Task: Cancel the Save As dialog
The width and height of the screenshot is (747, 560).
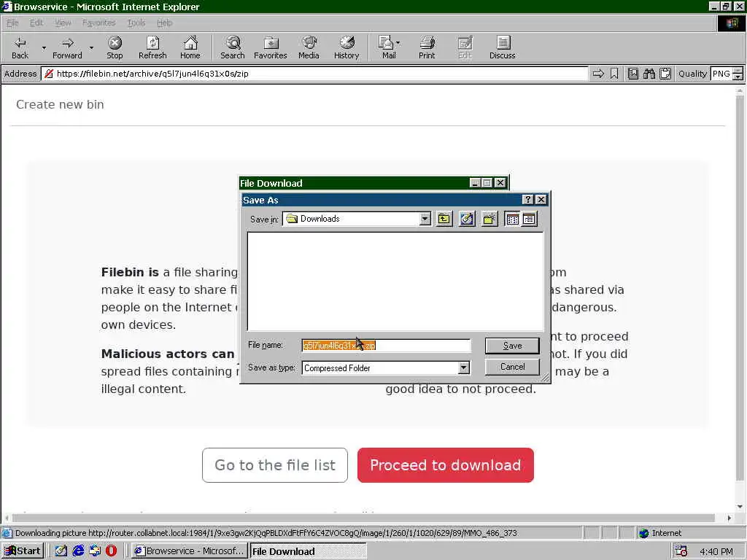Action: tap(512, 367)
